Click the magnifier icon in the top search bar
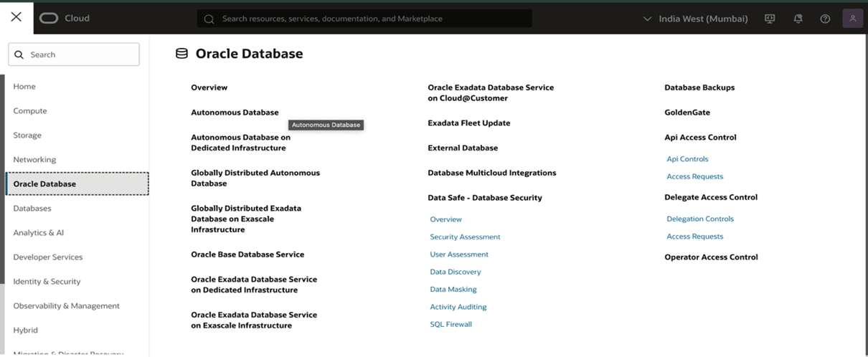Image resolution: width=868 pixels, height=357 pixels. [x=209, y=19]
